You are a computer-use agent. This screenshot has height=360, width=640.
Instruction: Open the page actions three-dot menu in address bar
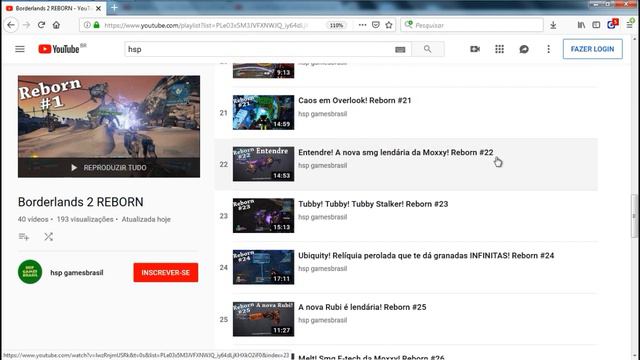(x=362, y=25)
